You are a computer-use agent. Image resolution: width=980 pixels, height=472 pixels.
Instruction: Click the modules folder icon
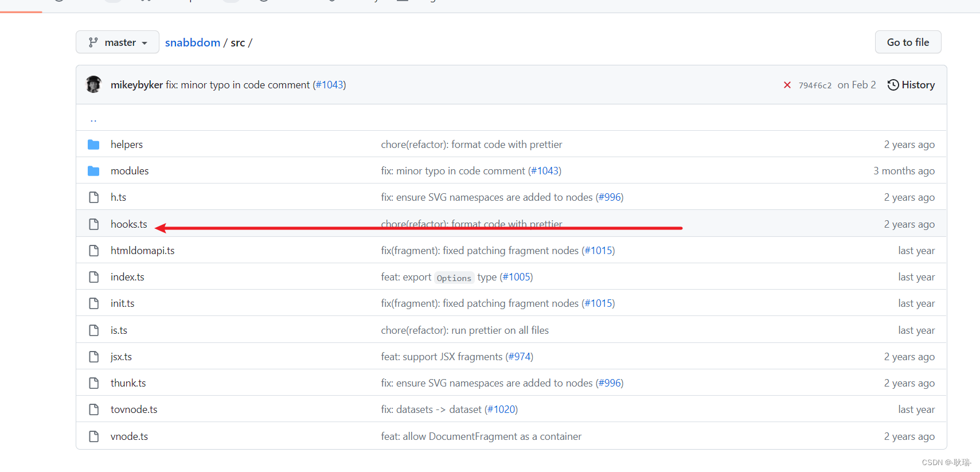(93, 171)
